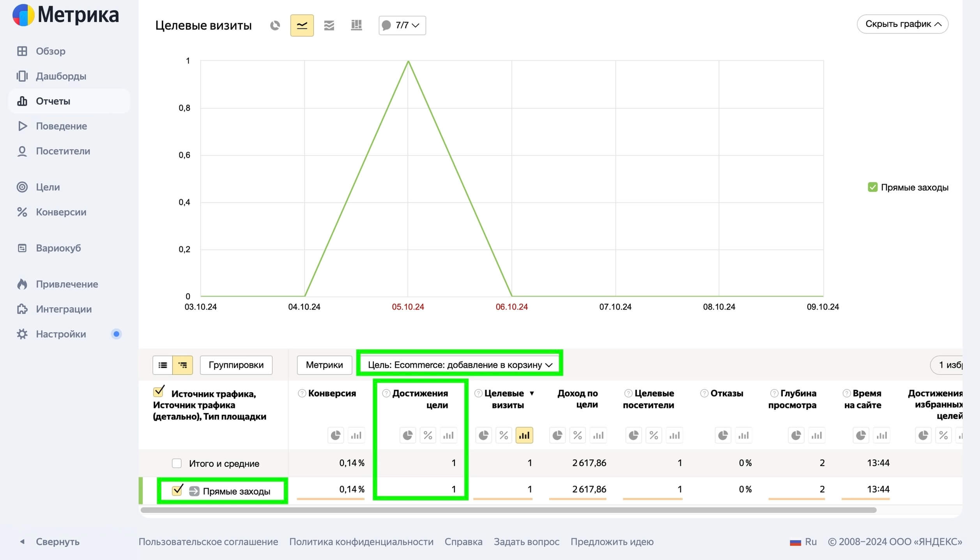Toggle select-all checkbox in Источник трафика header
This screenshot has width=980, height=560.
[x=159, y=391]
